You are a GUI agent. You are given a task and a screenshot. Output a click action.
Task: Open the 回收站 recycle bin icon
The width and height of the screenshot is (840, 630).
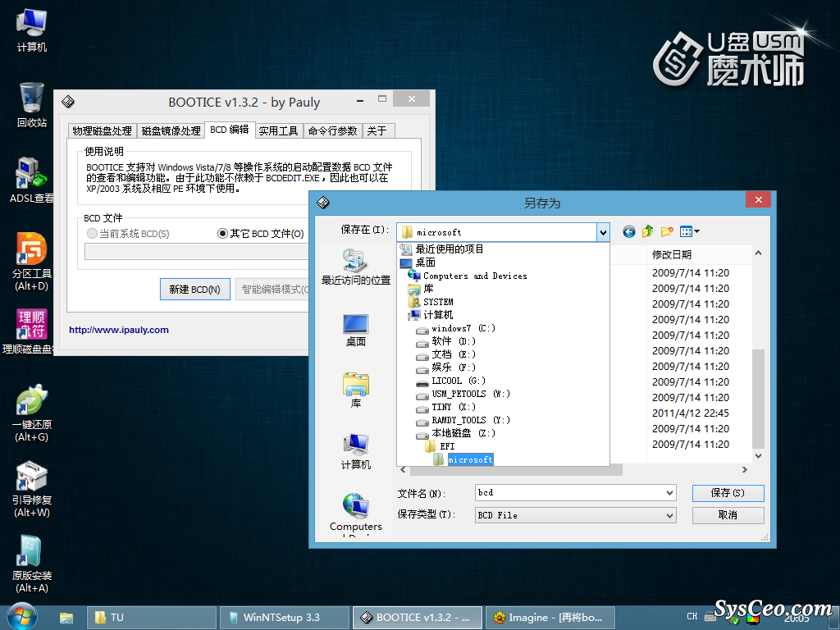[32, 105]
